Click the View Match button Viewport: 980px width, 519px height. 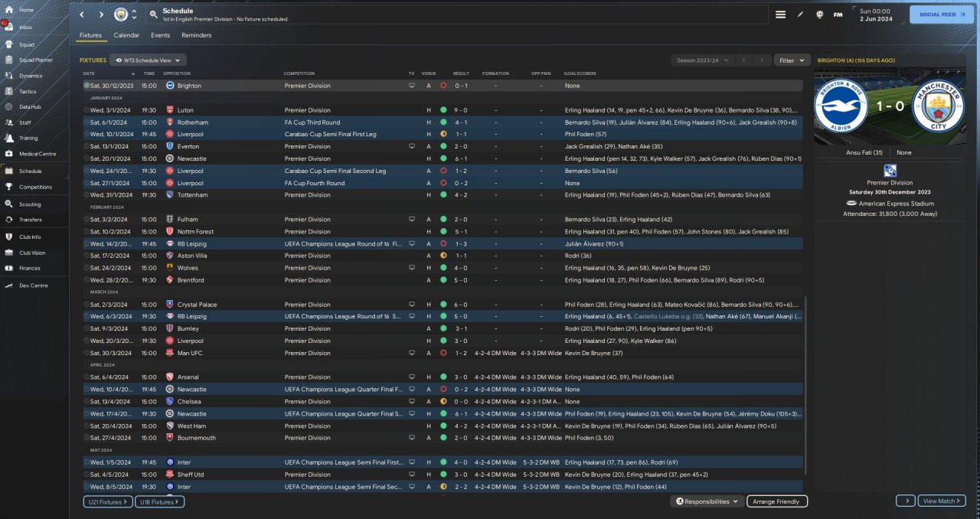941,501
